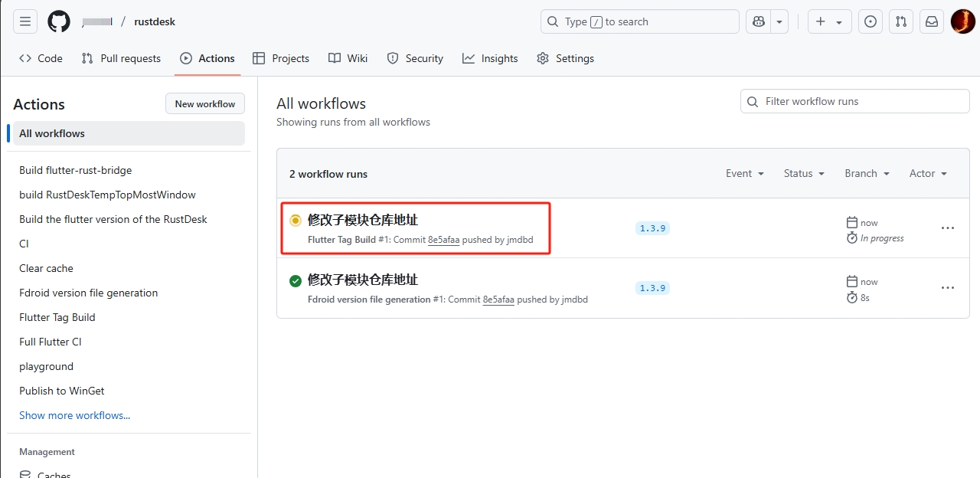Viewport: 980px width, 478px height.
Task: Open the user avatar menu
Action: [x=962, y=21]
